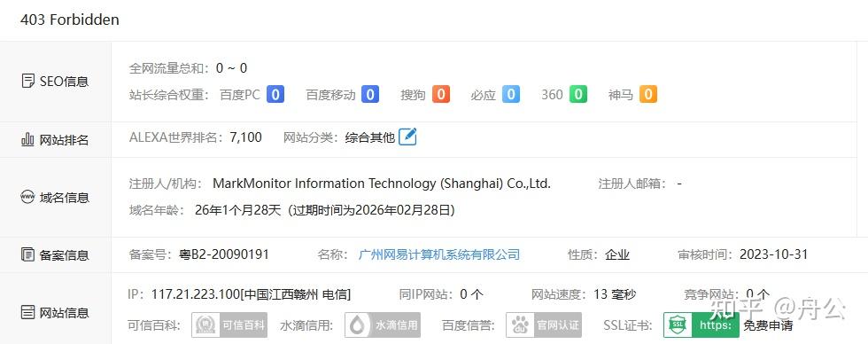This screenshot has width=868, height=344.
Task: Click the 网站排名 bar chart icon
Action: coord(27,139)
